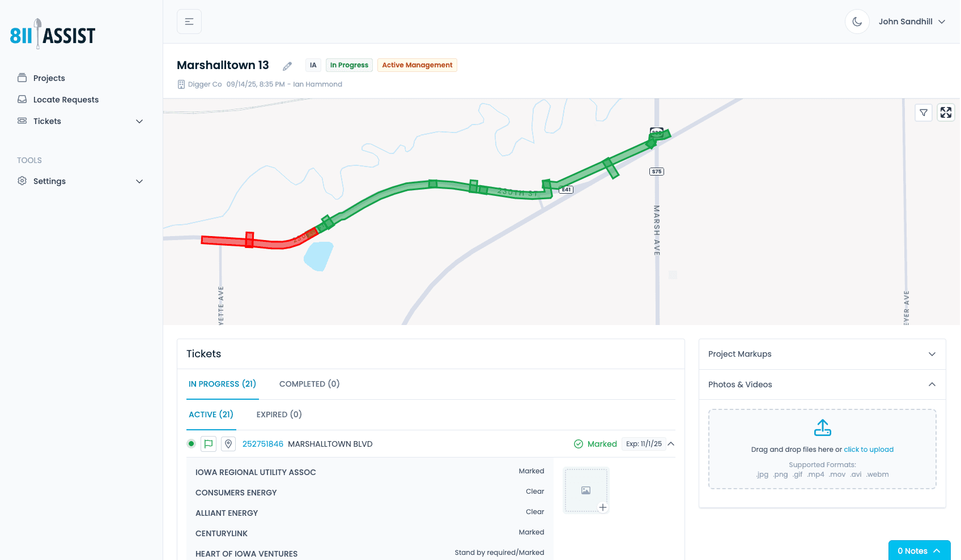Click the Marked check status icon
961x560 pixels.
pyautogui.click(x=579, y=444)
